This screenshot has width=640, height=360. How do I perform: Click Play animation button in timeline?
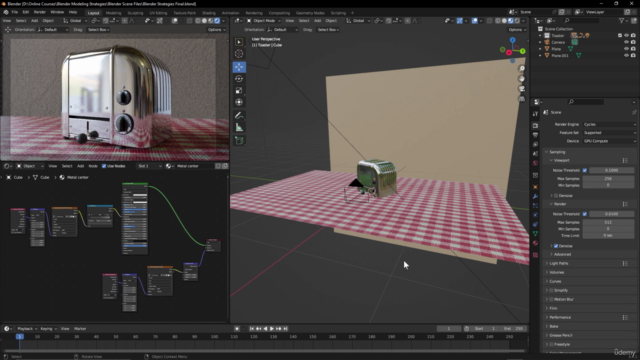pos(272,329)
